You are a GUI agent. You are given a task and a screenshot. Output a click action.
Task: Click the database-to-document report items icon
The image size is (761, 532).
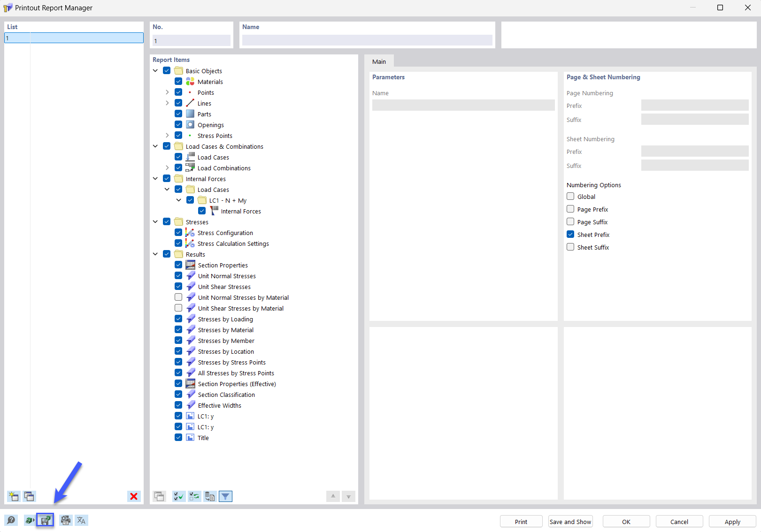point(210,496)
